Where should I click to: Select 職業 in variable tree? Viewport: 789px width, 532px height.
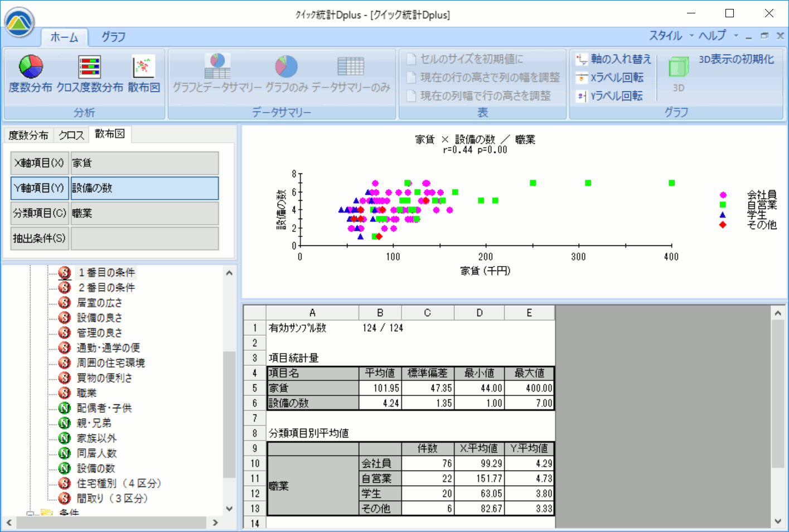click(x=86, y=393)
